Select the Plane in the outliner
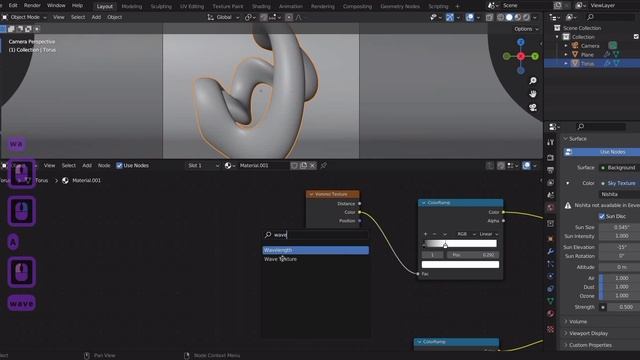Viewport: 640px width, 360px height. 587,55
